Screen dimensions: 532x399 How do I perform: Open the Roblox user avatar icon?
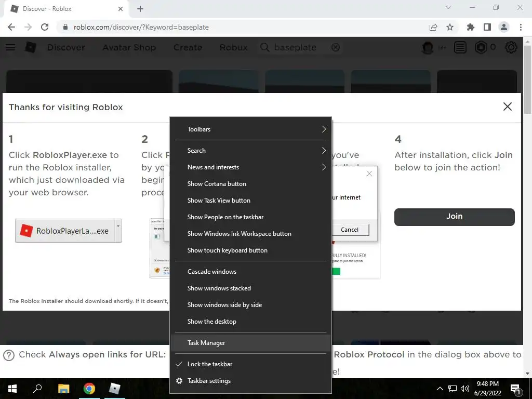428,47
